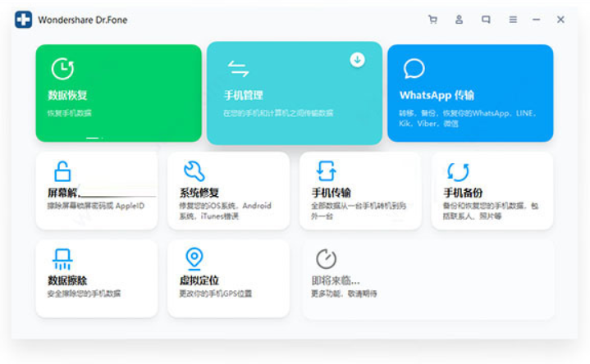Viewport: 590px width, 364px height.
Task: Click the circular arrows icon for 手机备份
Action: (x=458, y=172)
